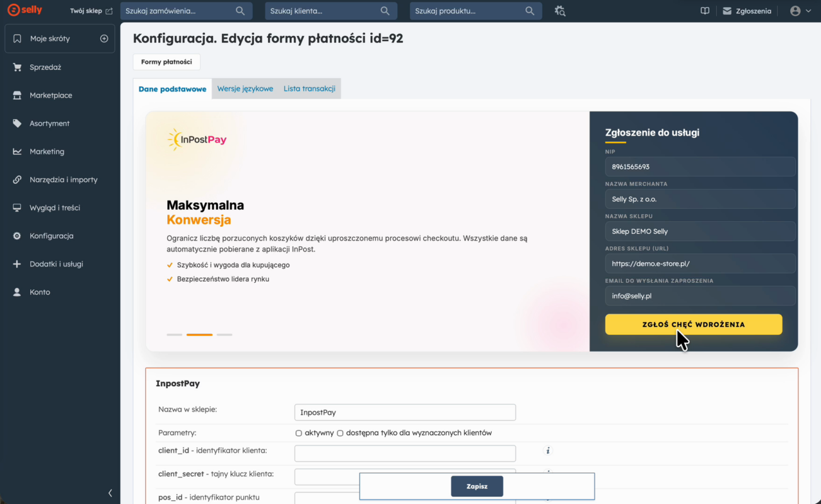Go to first banner slide indicator
821x504 pixels.
coord(174,335)
